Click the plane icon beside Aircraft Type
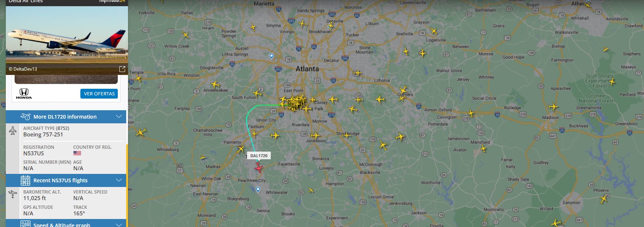The height and width of the screenshot is (227, 644). pos(13,131)
